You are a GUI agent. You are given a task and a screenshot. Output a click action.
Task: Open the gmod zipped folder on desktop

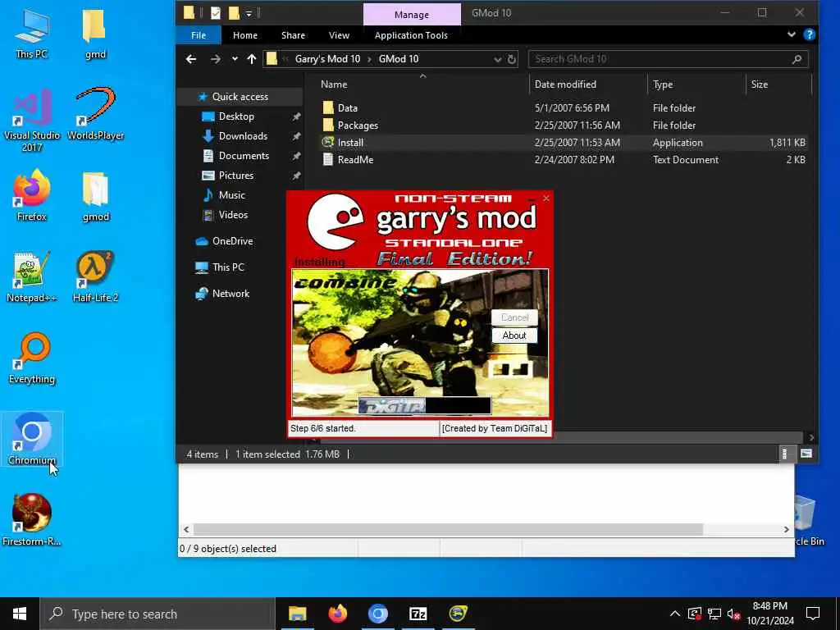(x=95, y=196)
